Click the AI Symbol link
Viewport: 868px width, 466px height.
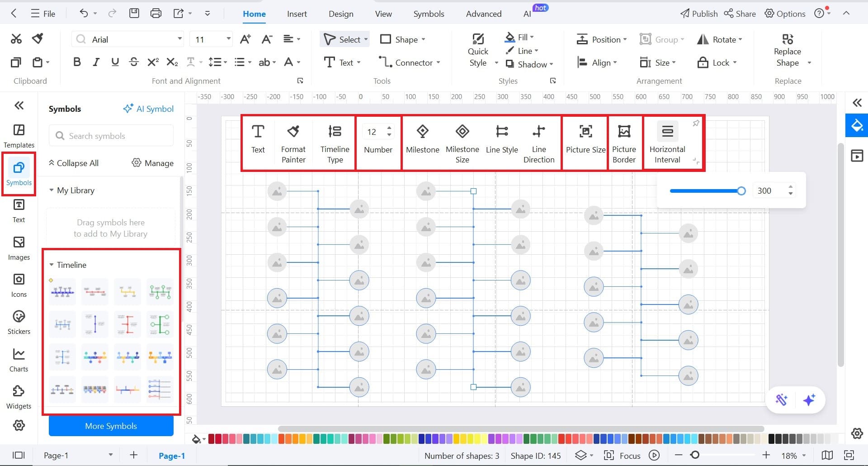point(148,109)
